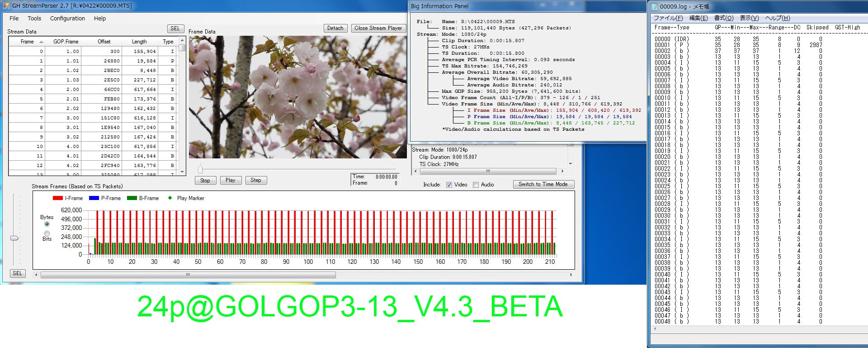Select the Bytes radio button
This screenshot has height=348, width=868.
[47, 224]
